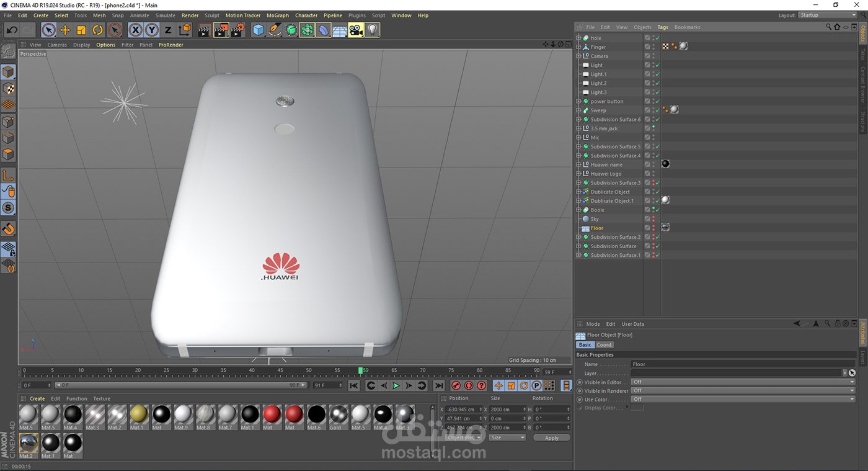This screenshot has width=868, height=471.
Task: Select the Move tool
Action: [65, 30]
